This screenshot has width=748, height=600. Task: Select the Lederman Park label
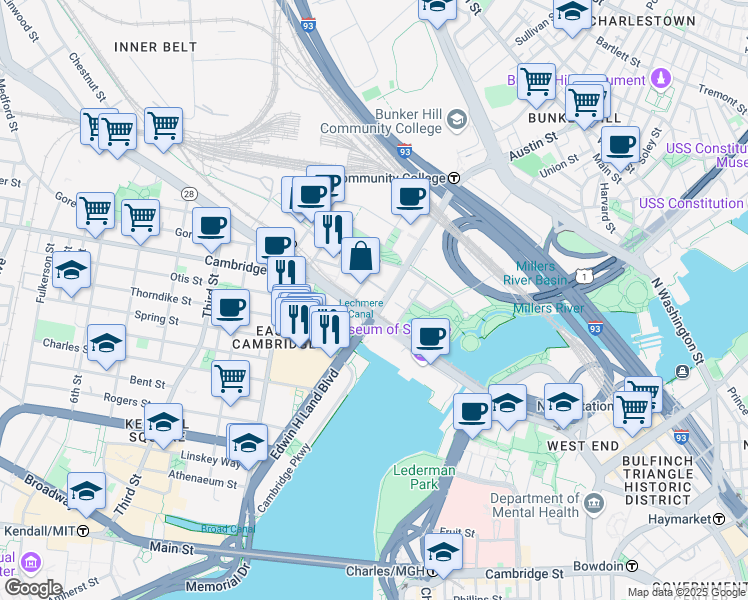point(424,477)
